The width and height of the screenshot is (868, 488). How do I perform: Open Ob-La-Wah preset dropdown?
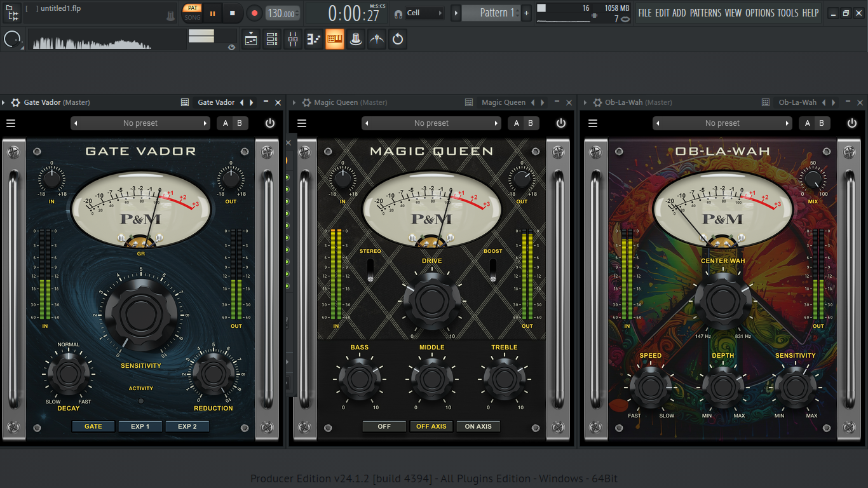[x=722, y=123]
